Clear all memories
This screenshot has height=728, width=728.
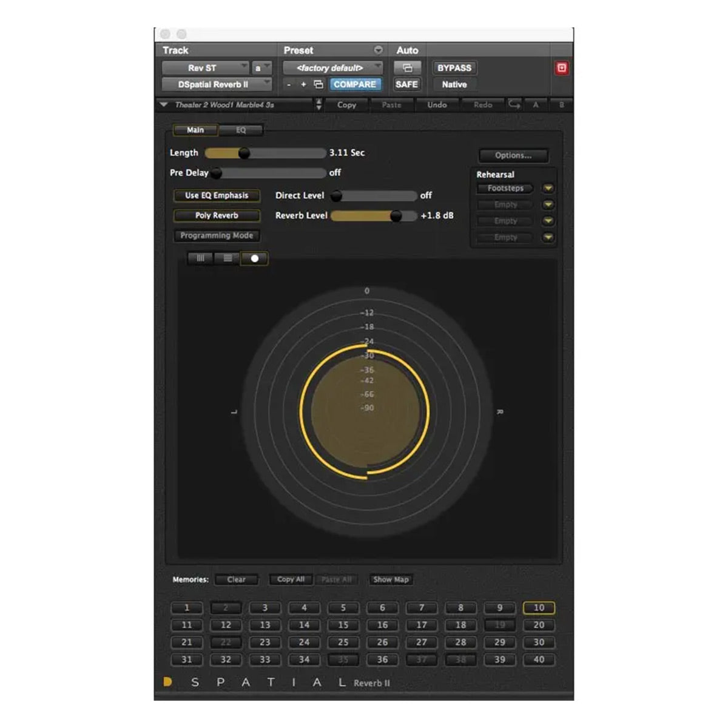(x=237, y=579)
